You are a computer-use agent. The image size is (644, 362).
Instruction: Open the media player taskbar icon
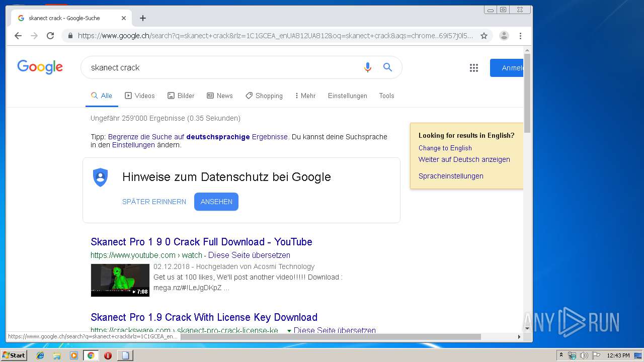(x=74, y=355)
